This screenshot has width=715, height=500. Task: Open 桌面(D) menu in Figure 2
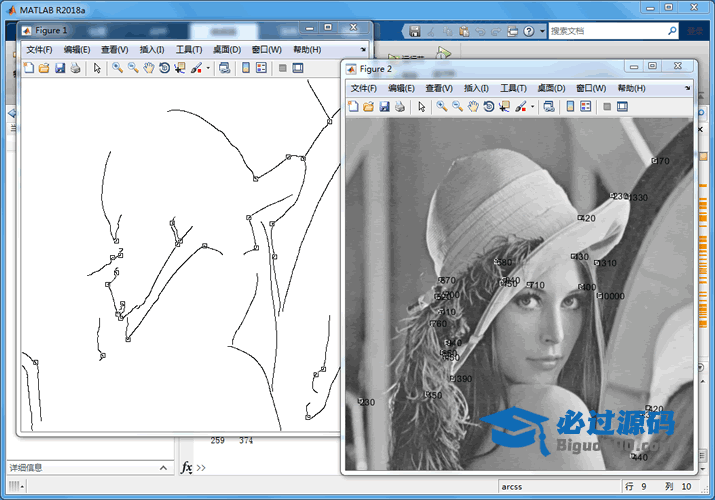[x=551, y=88]
